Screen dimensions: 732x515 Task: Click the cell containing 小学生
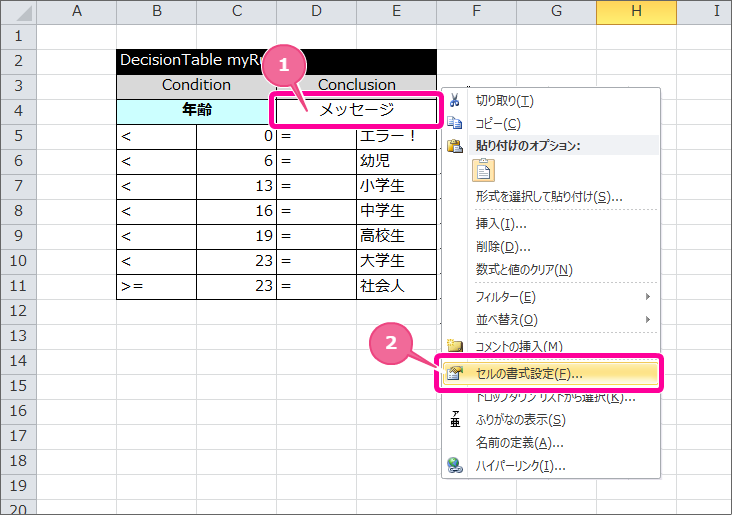(x=396, y=186)
